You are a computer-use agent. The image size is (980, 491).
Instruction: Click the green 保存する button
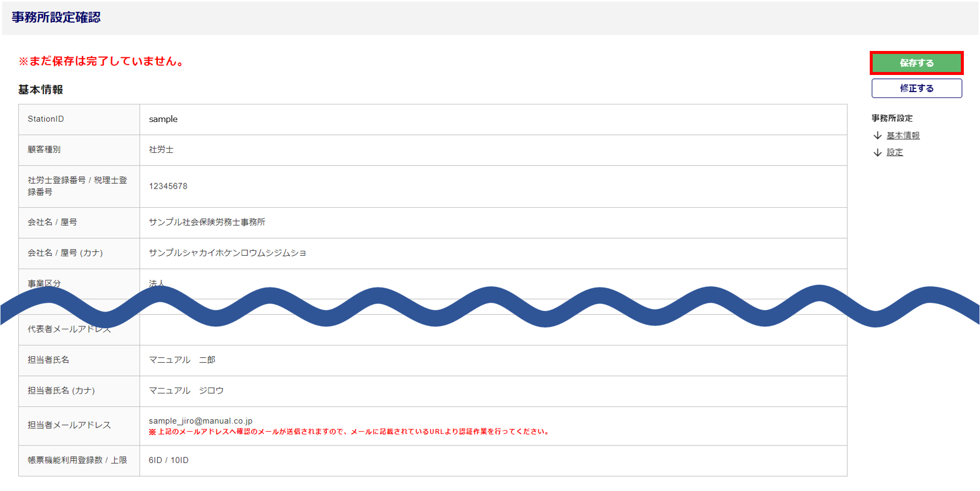916,63
